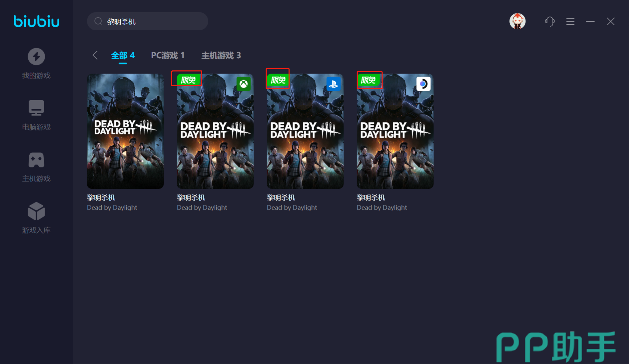
Task: Click the search field containing 黎明杀机
Action: point(152,22)
